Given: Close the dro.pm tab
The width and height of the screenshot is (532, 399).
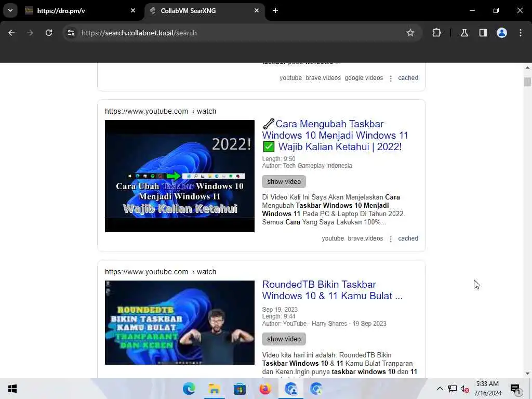Looking at the screenshot, I should click(x=133, y=11).
